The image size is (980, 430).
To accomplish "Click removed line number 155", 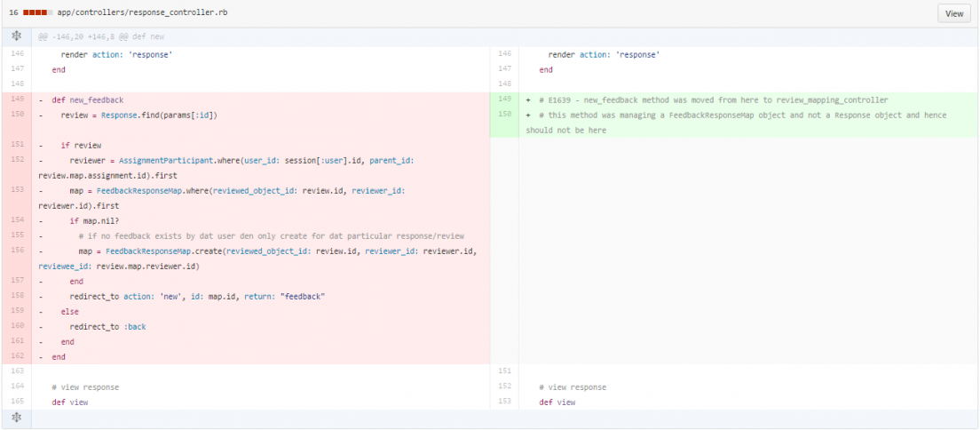I will [17, 236].
